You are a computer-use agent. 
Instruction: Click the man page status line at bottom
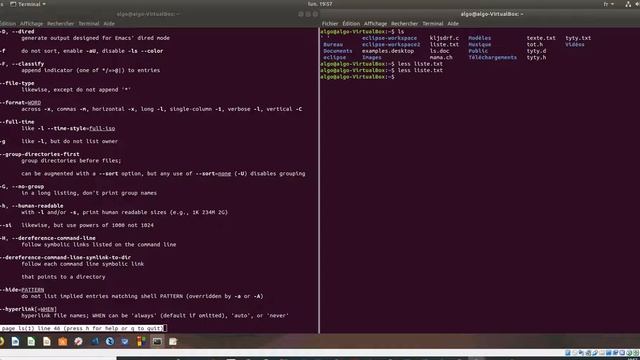[x=83, y=328]
